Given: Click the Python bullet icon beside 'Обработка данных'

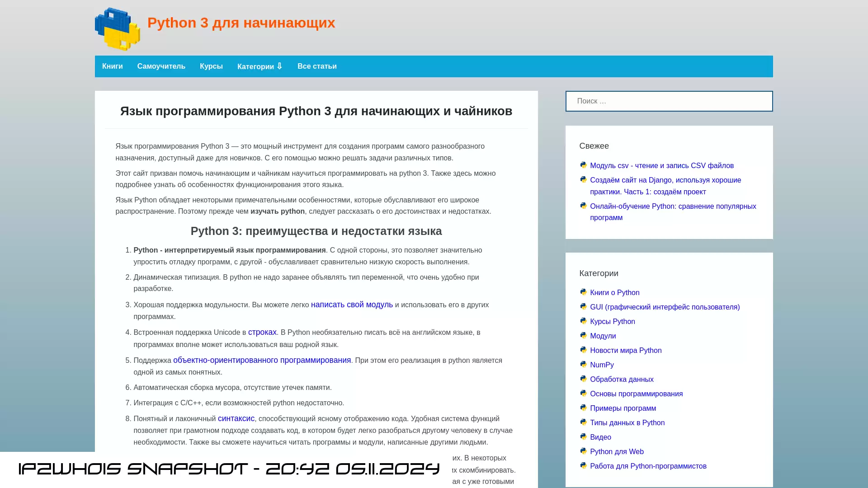Looking at the screenshot, I should click(583, 379).
